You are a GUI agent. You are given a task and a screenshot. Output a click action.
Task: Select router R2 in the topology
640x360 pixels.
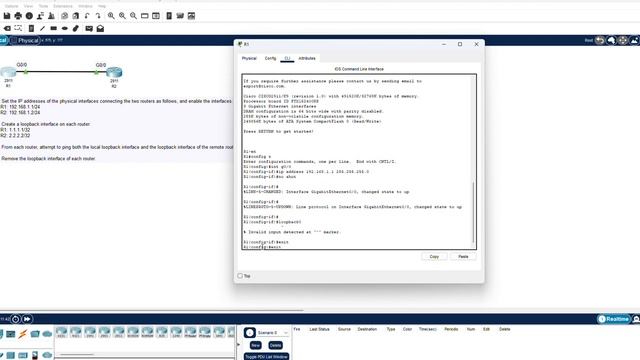pos(114,73)
